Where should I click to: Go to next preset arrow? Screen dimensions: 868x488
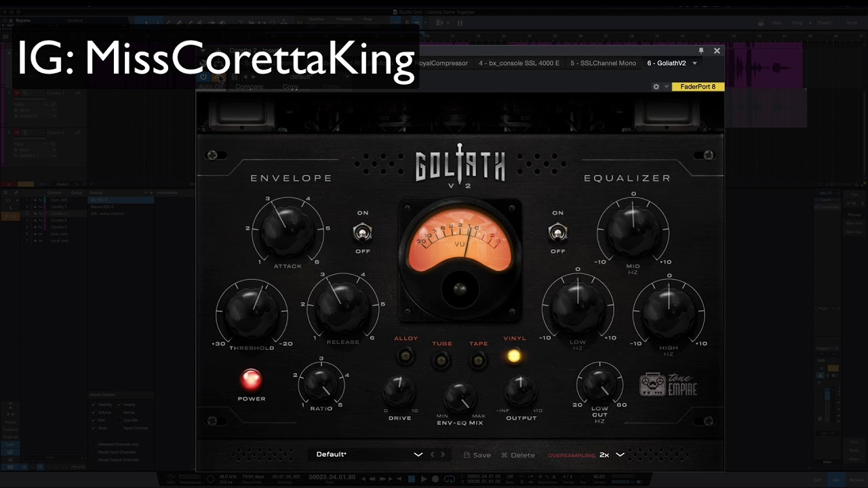(444, 455)
